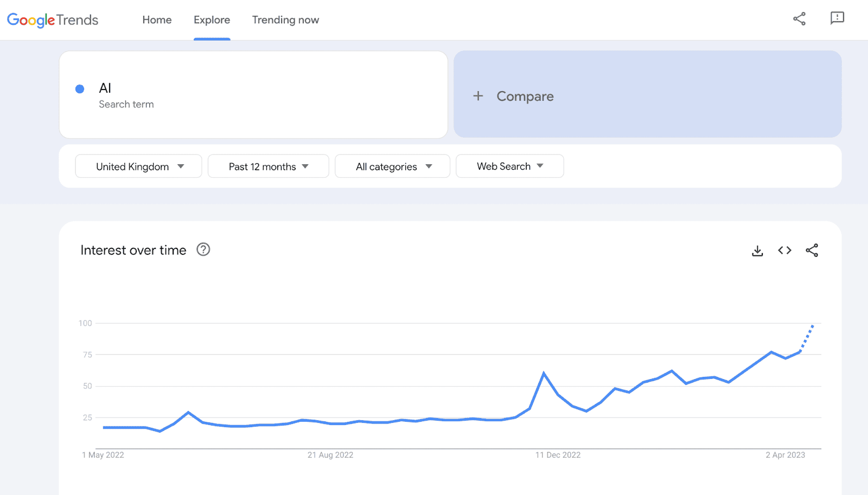Share the Interest over time chart

(812, 250)
